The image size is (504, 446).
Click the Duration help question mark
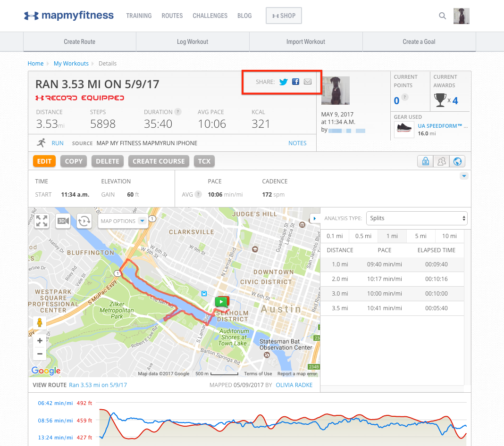coord(178,112)
